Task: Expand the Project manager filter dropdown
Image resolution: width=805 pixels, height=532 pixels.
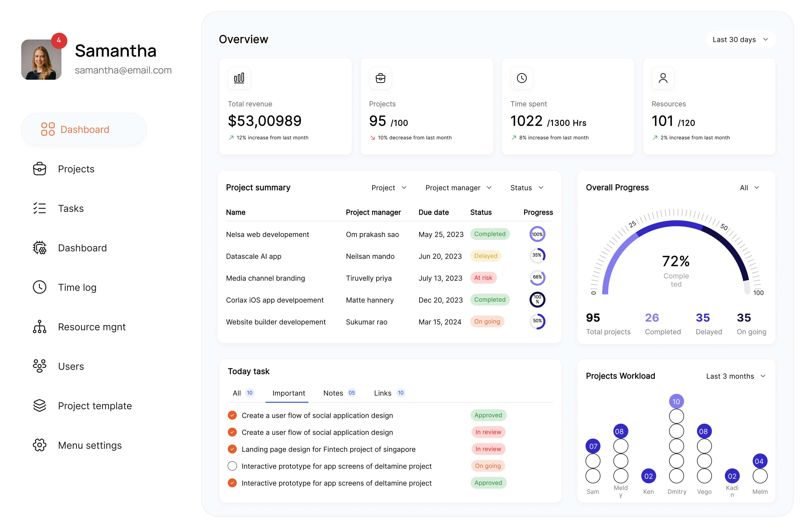Action: click(458, 187)
